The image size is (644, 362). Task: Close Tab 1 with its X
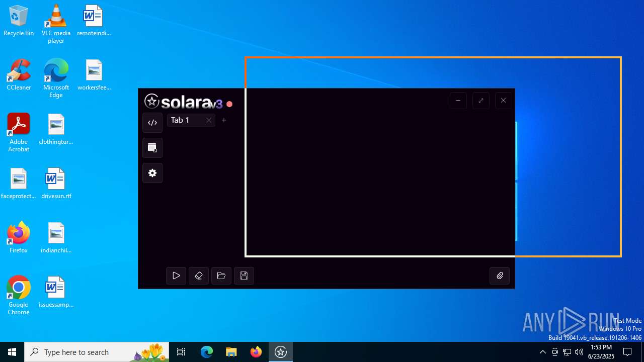[x=209, y=120]
